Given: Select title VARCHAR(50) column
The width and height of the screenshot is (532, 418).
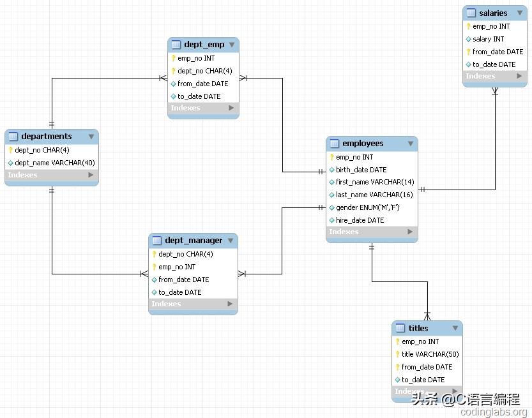Looking at the screenshot, I should [427, 354].
